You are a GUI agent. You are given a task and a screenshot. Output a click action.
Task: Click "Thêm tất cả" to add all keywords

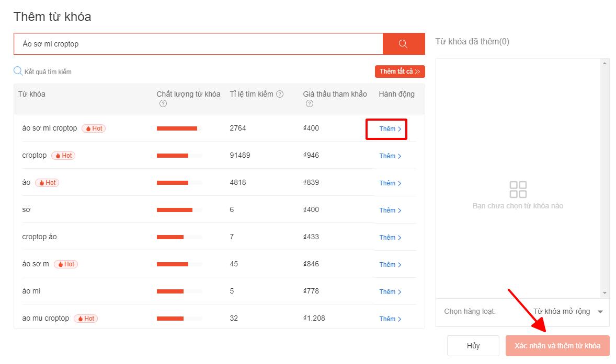pos(400,71)
